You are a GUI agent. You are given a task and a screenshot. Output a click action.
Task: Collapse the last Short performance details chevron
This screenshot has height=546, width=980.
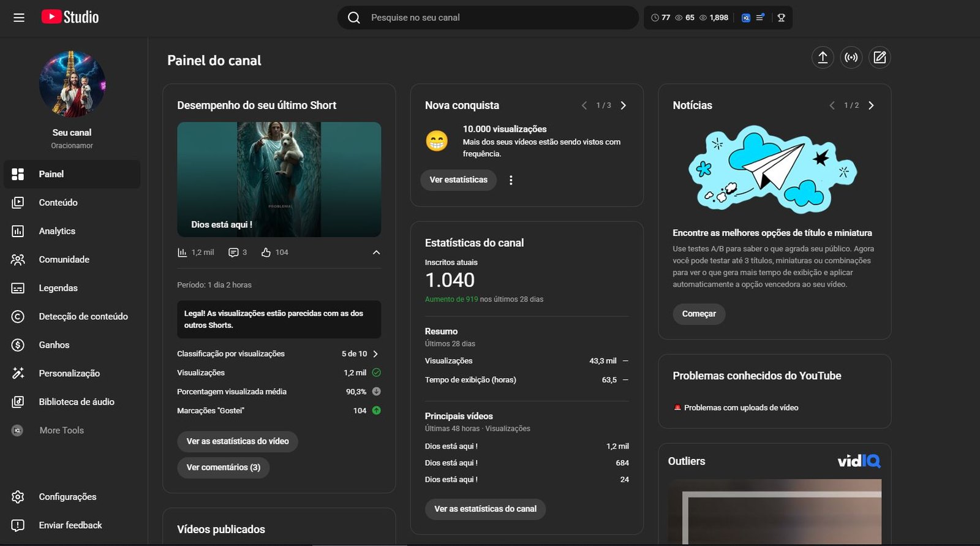[376, 252]
